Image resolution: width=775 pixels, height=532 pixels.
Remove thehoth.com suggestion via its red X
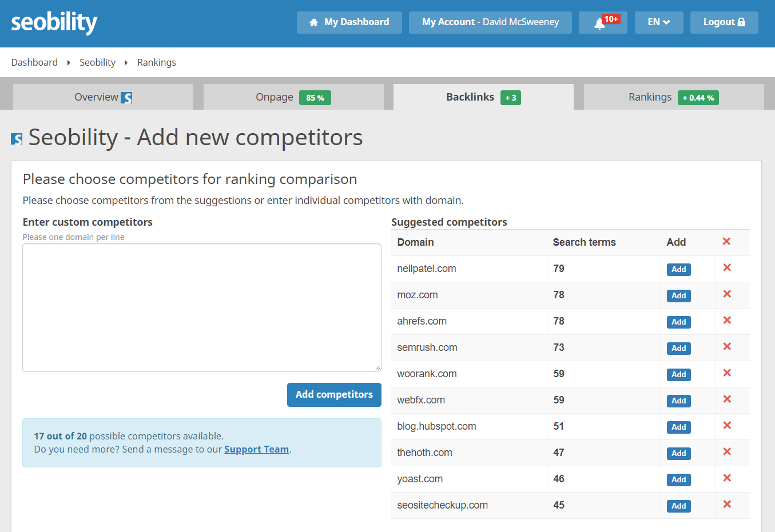tap(726, 451)
